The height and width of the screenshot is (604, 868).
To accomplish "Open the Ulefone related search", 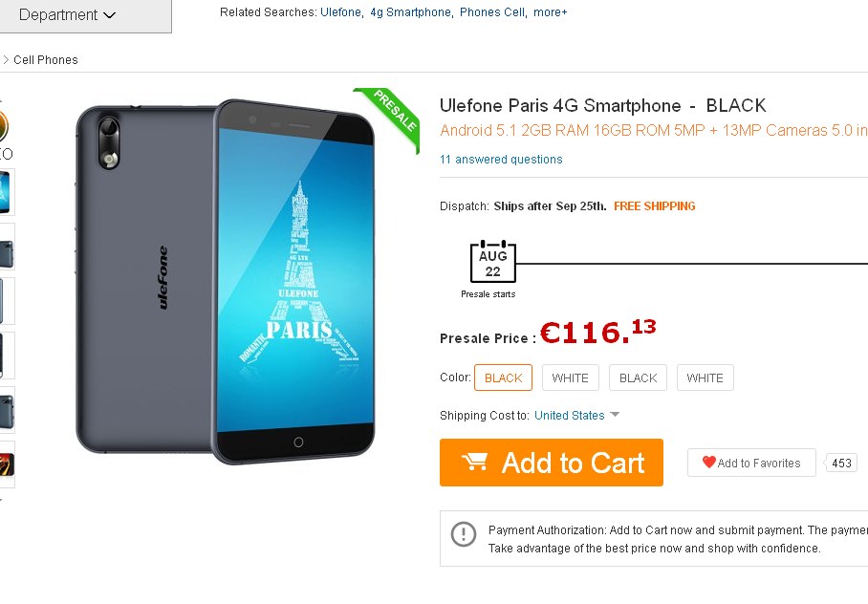I will (x=340, y=12).
